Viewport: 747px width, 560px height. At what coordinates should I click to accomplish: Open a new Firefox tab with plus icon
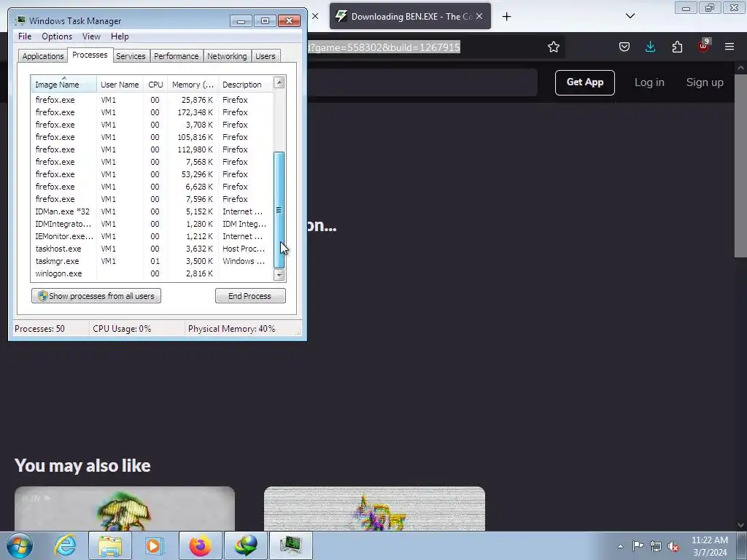506,17
